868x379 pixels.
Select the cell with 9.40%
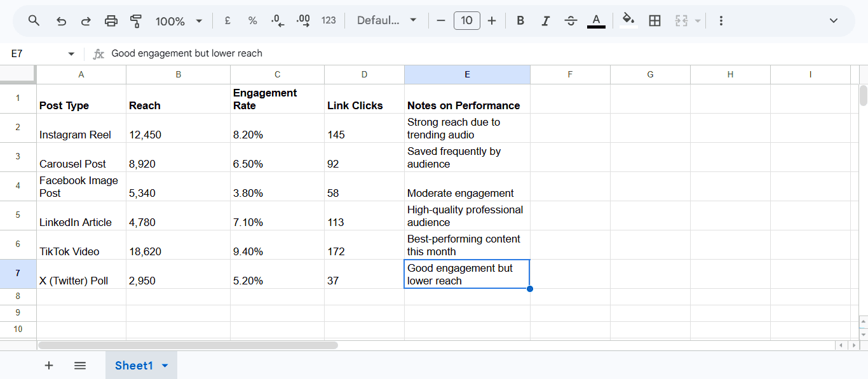pyautogui.click(x=278, y=245)
